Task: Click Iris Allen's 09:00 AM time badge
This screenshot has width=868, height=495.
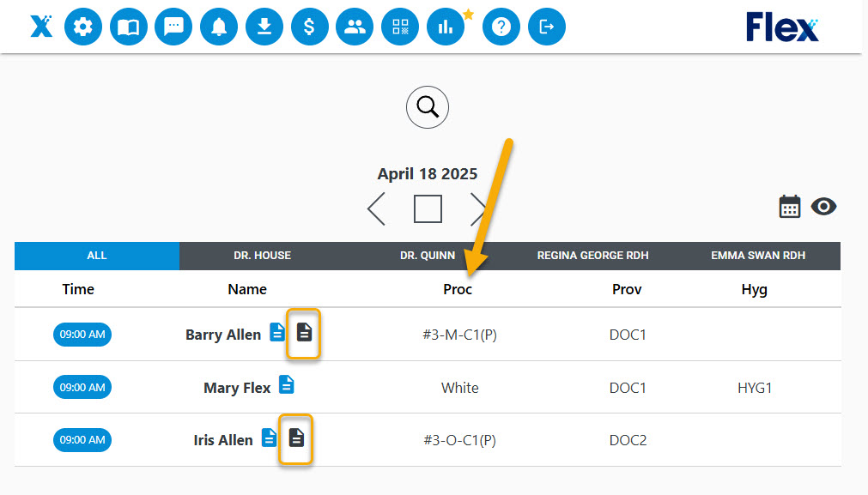Action: click(82, 440)
